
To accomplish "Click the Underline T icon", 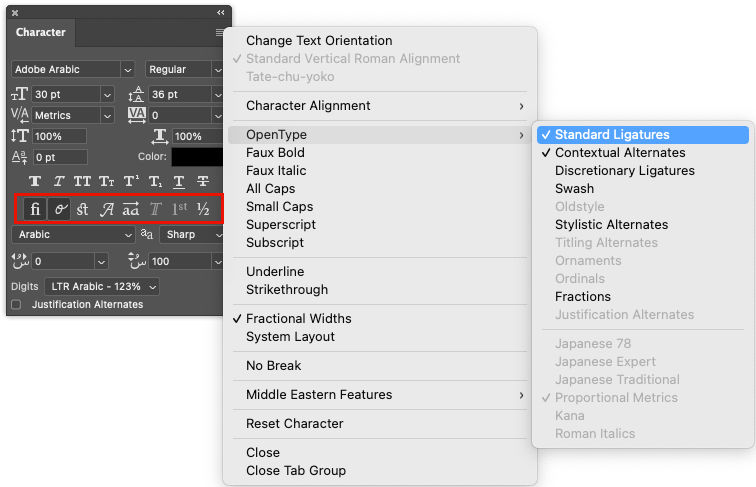I will 179,181.
